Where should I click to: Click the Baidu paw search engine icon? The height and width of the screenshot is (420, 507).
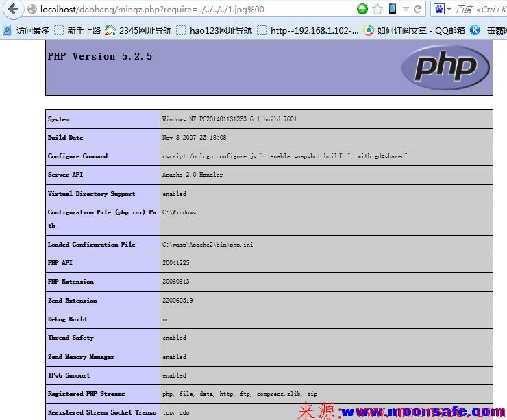pyautogui.click(x=439, y=9)
